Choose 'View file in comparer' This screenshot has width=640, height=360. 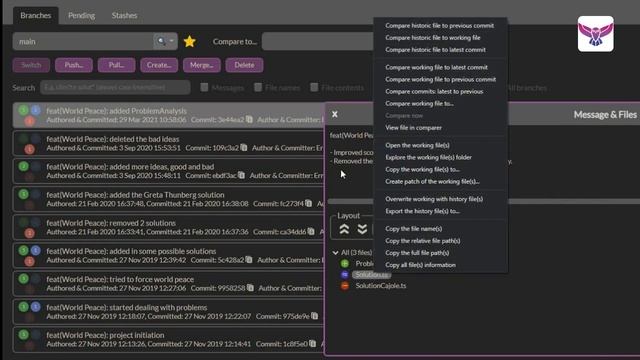[413, 128]
